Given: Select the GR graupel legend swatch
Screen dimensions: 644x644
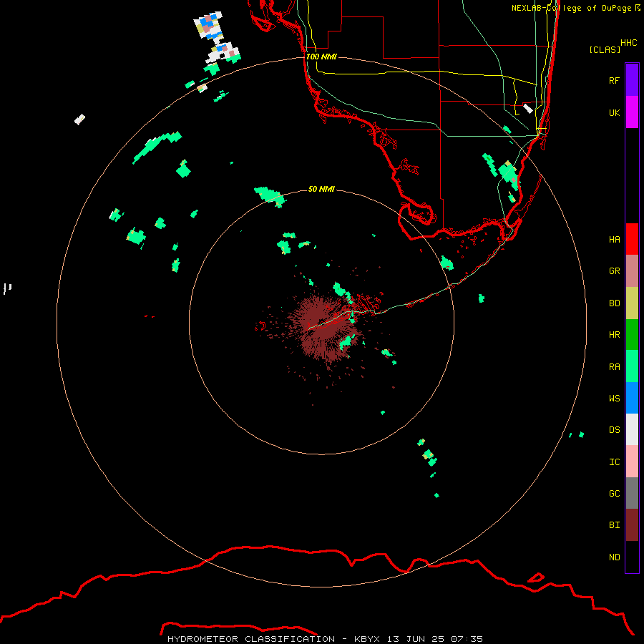Looking at the screenshot, I should [x=632, y=271].
